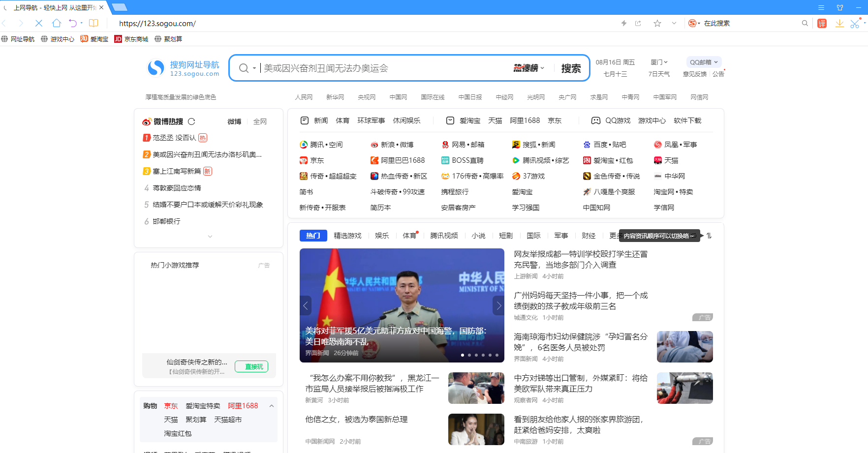868x453 pixels.
Task: Open 百度•贴吧 site link
Action: pos(605,145)
